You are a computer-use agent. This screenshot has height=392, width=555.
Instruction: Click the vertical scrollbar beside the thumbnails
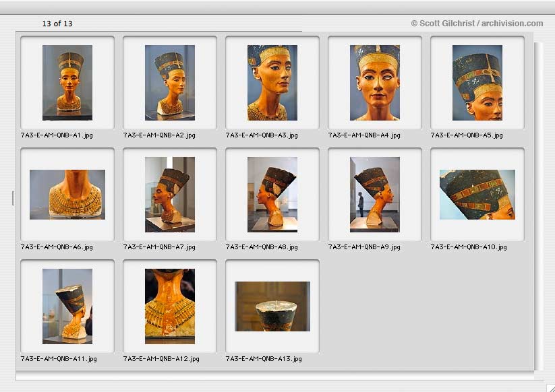tap(538, 206)
